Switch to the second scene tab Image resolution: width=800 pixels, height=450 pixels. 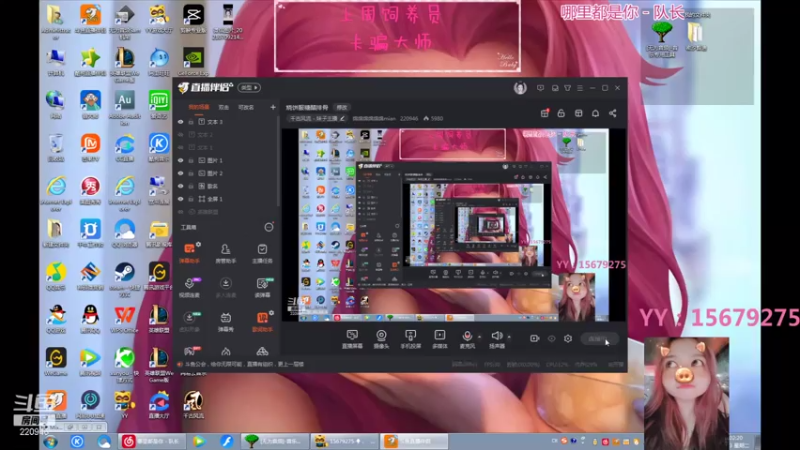tap(223, 107)
